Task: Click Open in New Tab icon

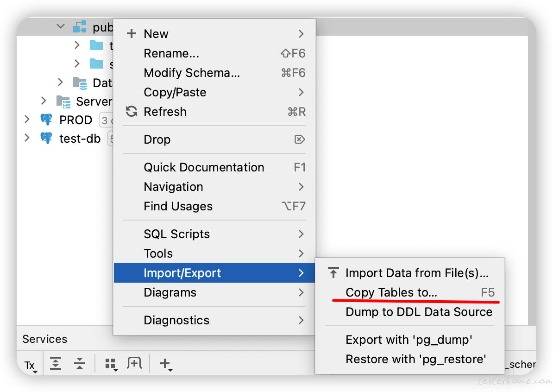Action: [x=134, y=363]
